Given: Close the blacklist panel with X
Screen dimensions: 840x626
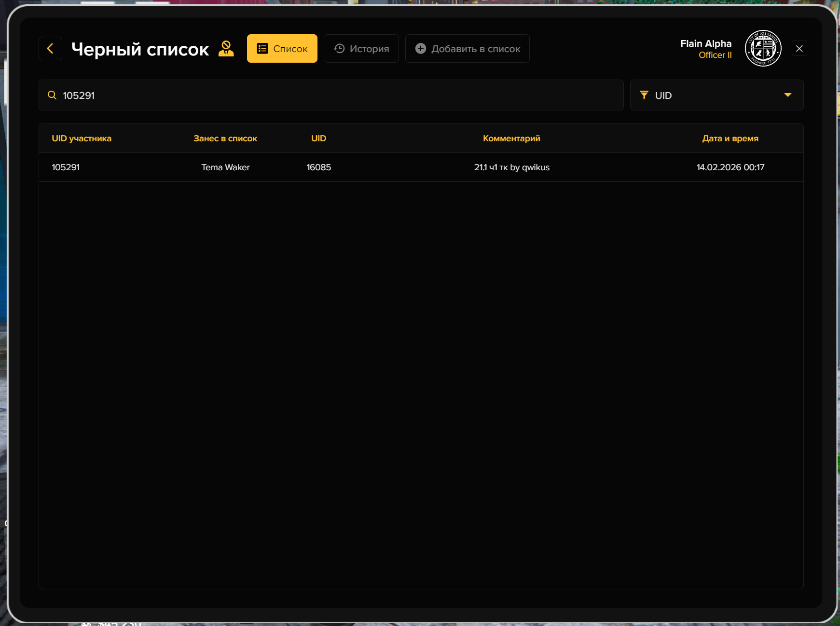Looking at the screenshot, I should [x=799, y=48].
